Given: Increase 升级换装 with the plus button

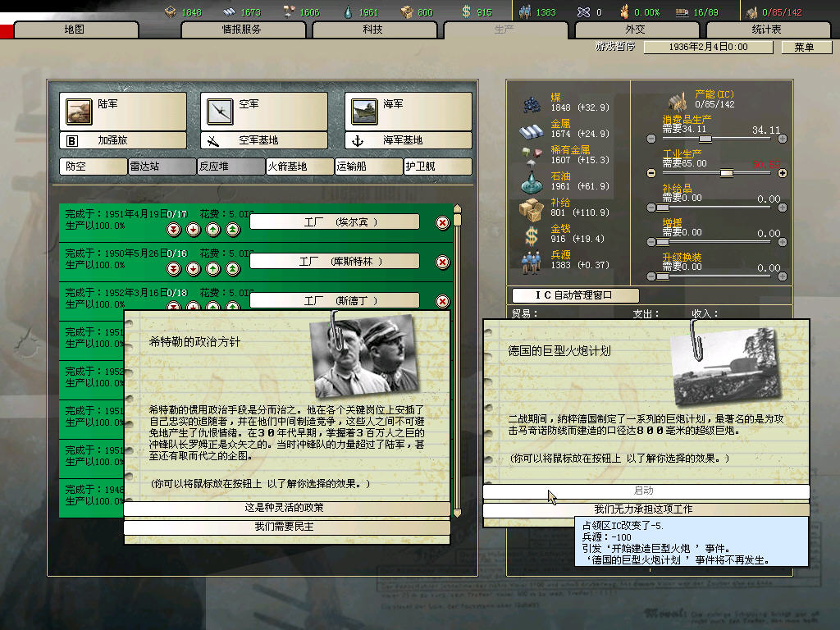Looking at the screenshot, I should click(782, 276).
